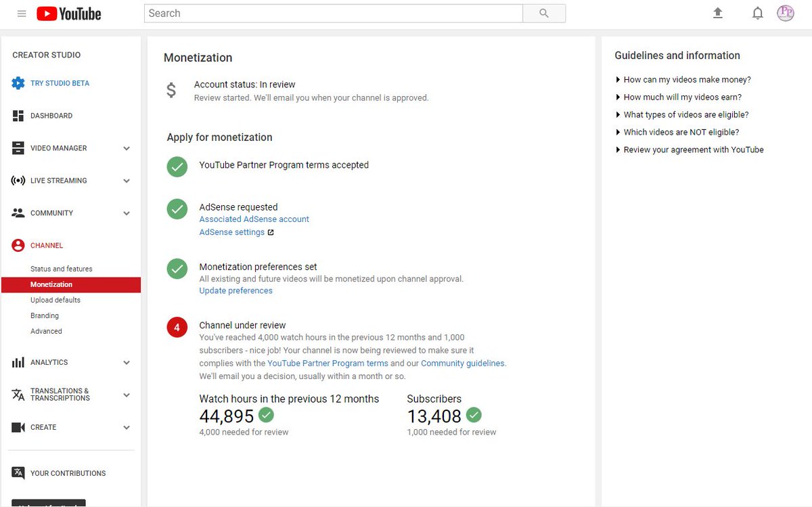Open the notifications bell
812x507 pixels.
pos(758,14)
